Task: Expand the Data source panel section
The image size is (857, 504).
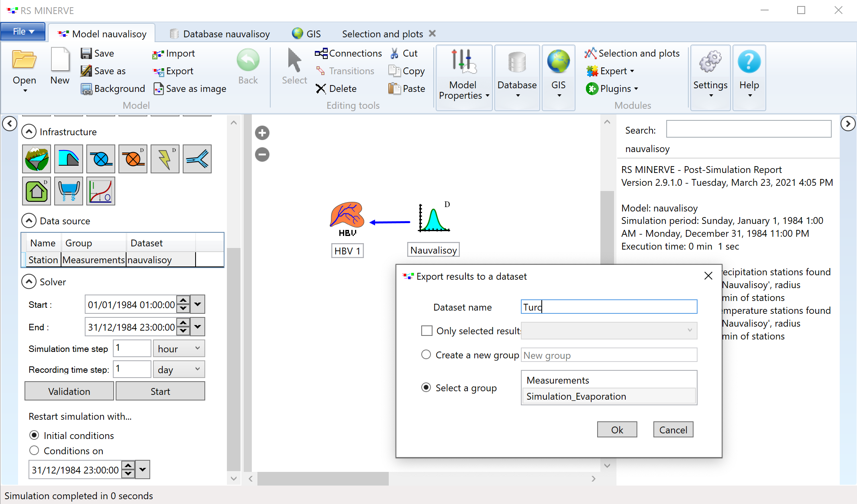Action: coord(28,220)
